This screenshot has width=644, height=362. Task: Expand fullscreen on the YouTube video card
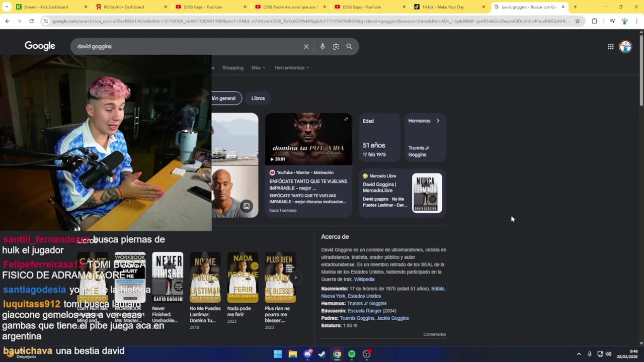point(346,119)
